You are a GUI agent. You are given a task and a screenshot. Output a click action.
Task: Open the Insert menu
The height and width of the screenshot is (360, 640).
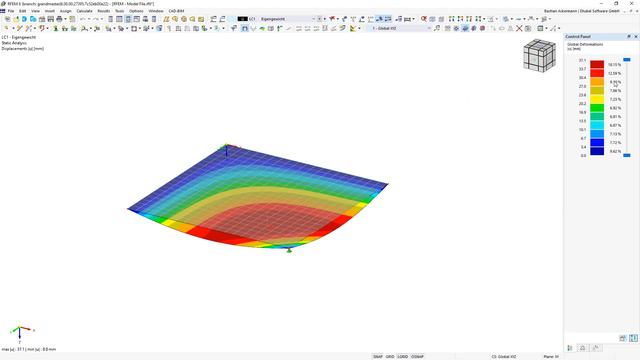pos(49,11)
